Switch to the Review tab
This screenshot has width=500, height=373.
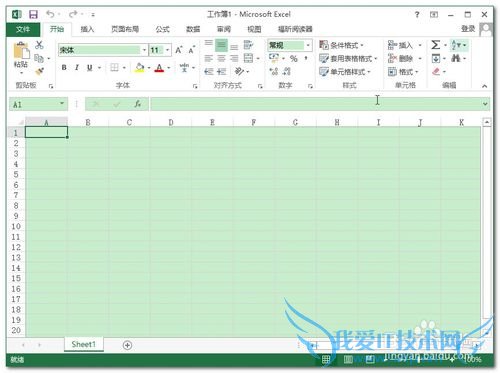(224, 29)
